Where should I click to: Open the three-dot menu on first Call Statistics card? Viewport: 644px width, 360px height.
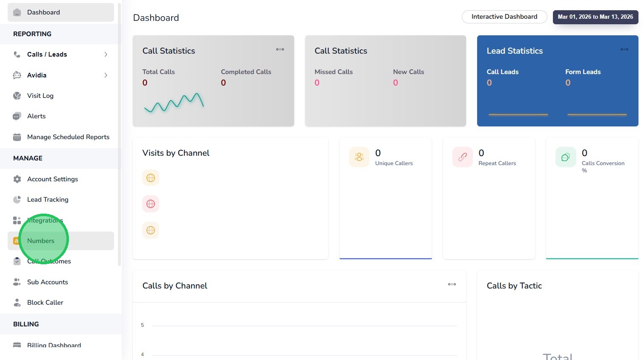pyautogui.click(x=280, y=49)
